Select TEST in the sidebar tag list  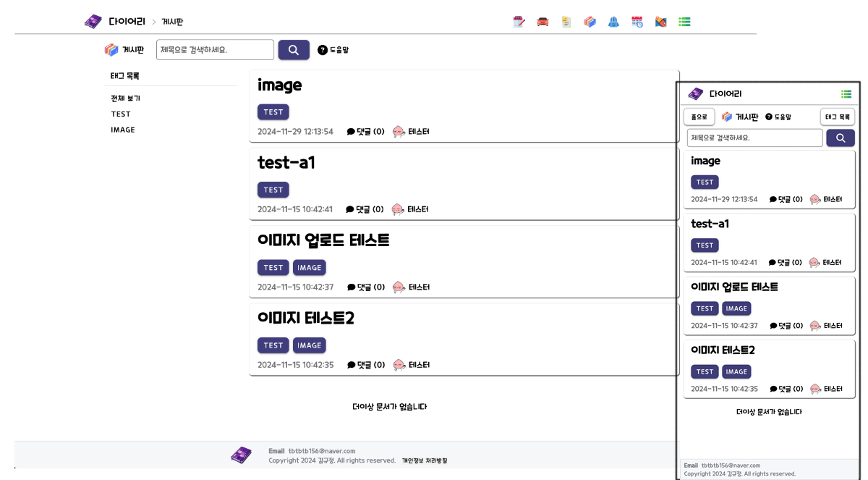click(x=121, y=114)
